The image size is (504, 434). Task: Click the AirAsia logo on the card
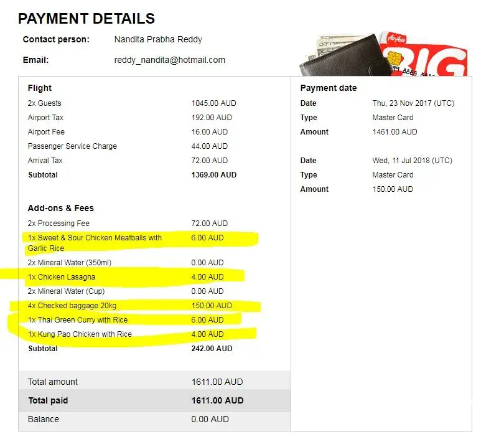click(x=397, y=39)
